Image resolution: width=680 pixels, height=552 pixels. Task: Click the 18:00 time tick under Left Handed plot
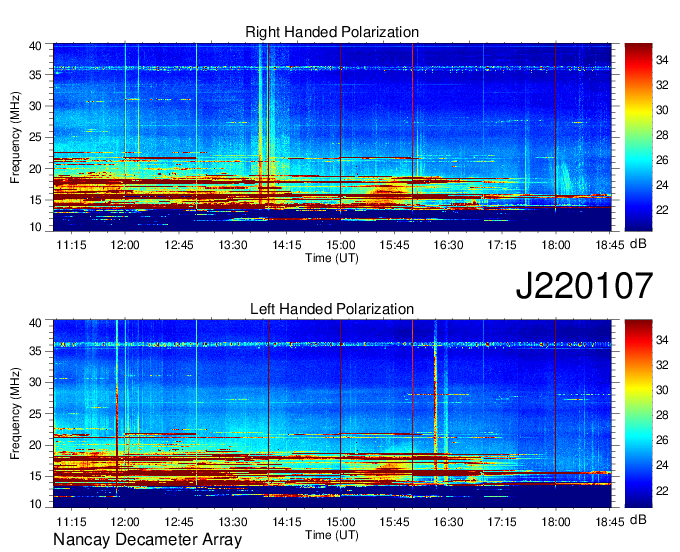point(556,522)
